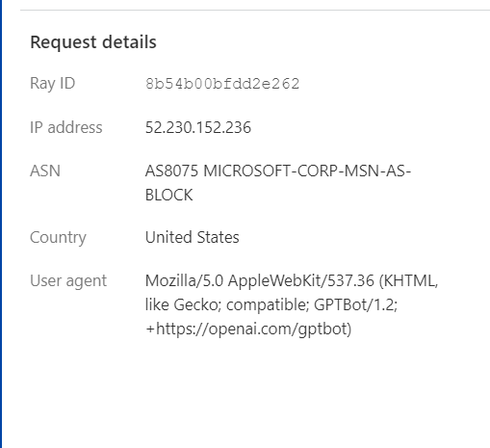Click AppleWebKit/537.36 in the user agent string
The width and height of the screenshot is (490, 448).
(x=301, y=280)
